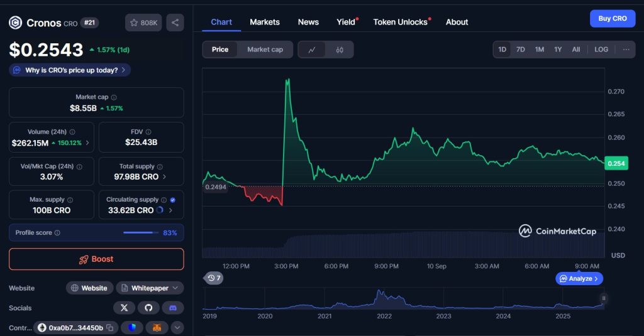
Task: Toggle chart to Market cap view
Action: tap(265, 50)
